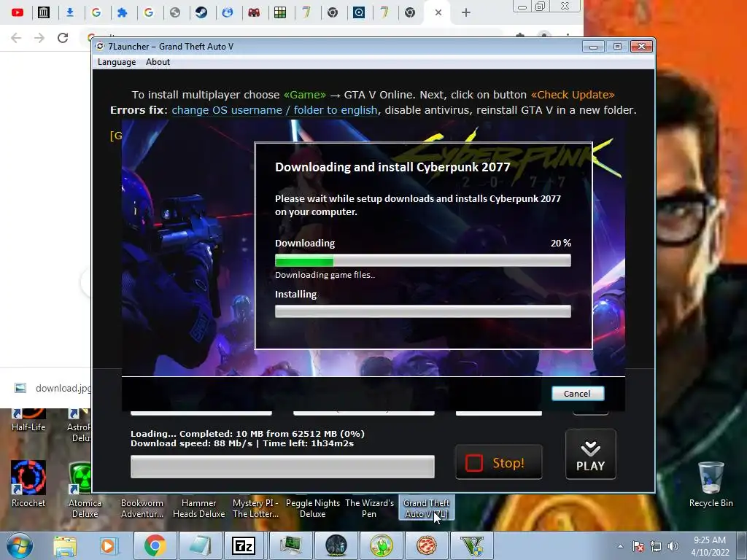Open the Notepad taskbar item

(200, 545)
